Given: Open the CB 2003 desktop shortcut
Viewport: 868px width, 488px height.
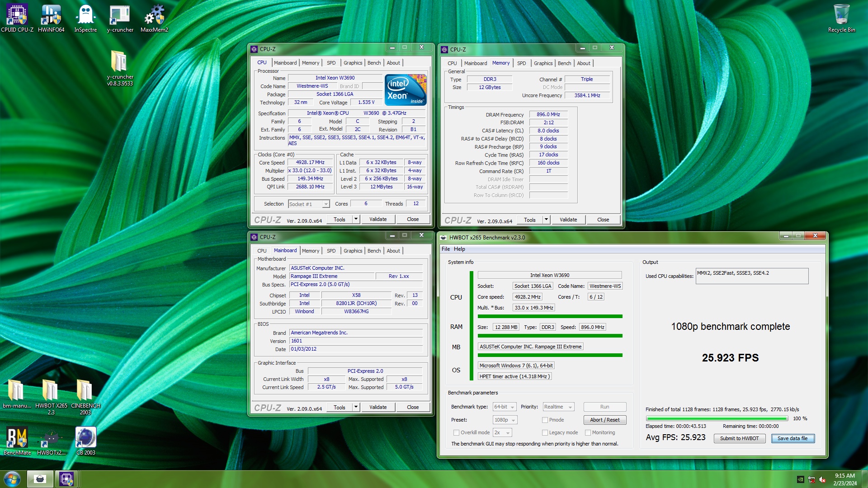Looking at the screenshot, I should pos(85,441).
